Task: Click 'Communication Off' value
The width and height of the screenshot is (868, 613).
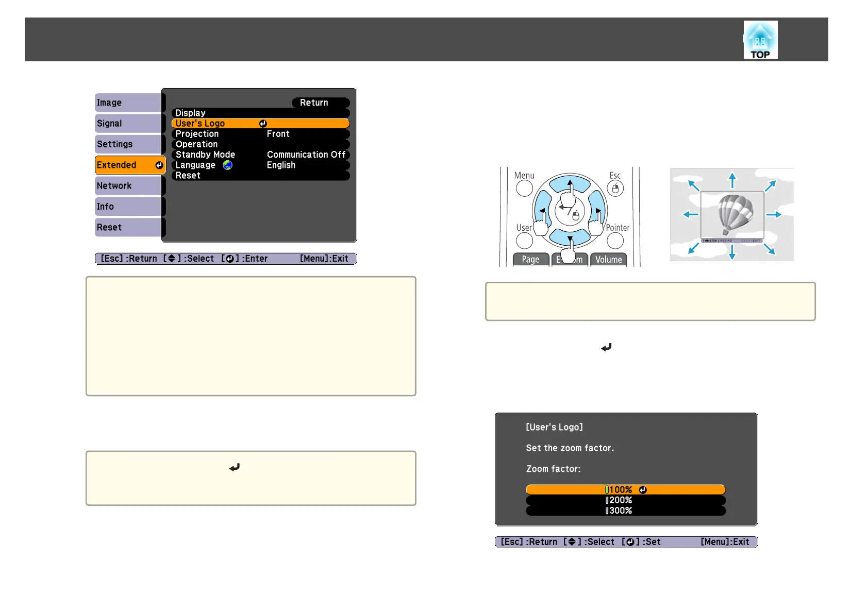Action: (x=306, y=155)
